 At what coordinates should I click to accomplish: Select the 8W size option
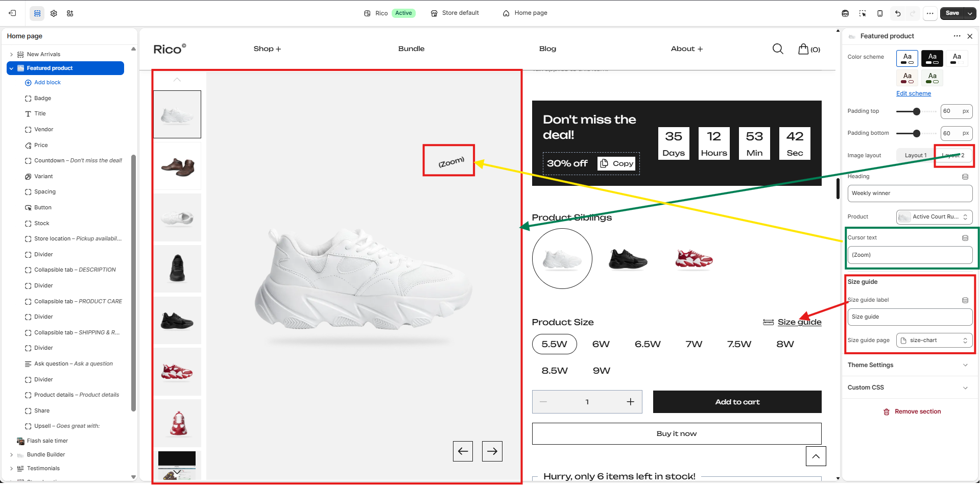(x=785, y=344)
